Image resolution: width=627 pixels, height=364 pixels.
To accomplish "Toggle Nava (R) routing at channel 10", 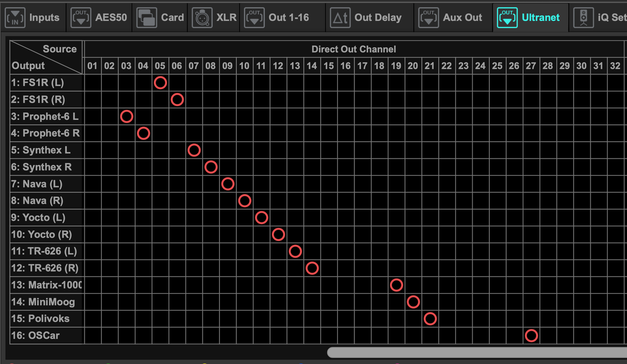I will [244, 201].
